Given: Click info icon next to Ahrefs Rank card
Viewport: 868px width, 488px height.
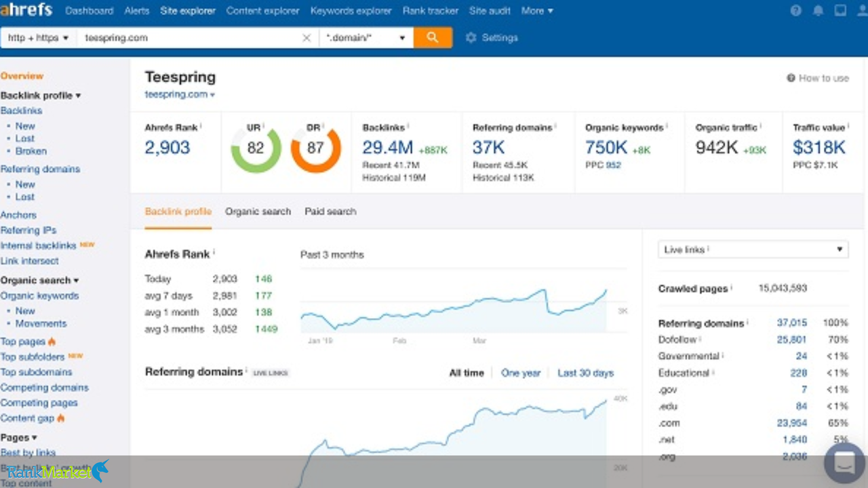Looking at the screenshot, I should [201, 126].
